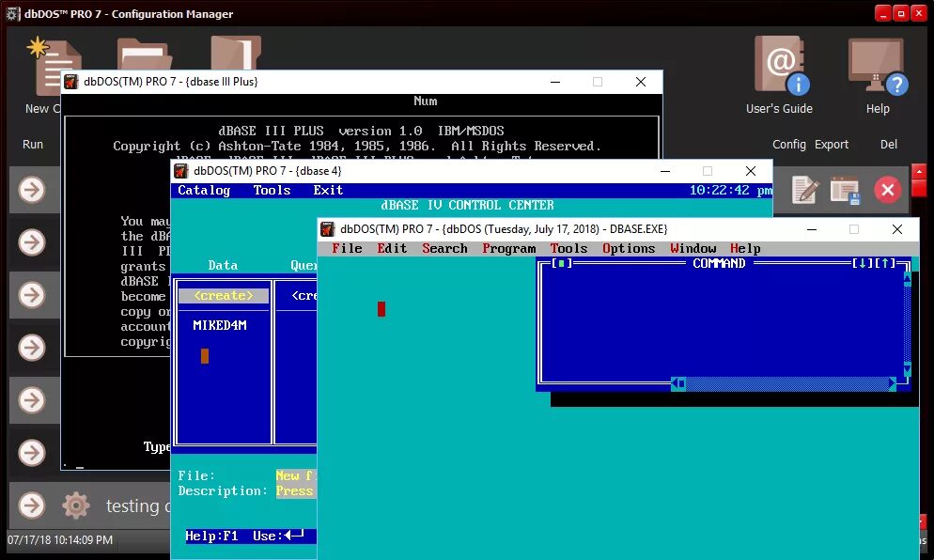Click the Data panel heading in Control Center
934x560 pixels.
(x=223, y=266)
